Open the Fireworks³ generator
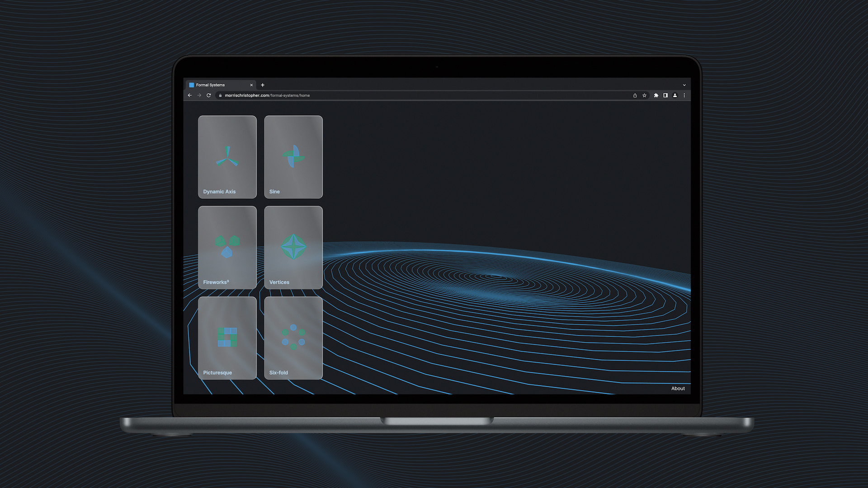 227,247
